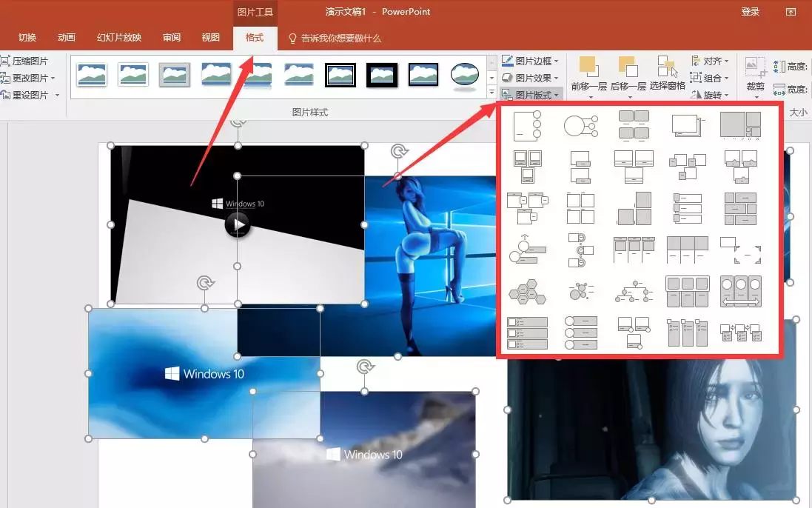
Task: Switch to 幻灯片放映 tab
Action: (x=118, y=37)
